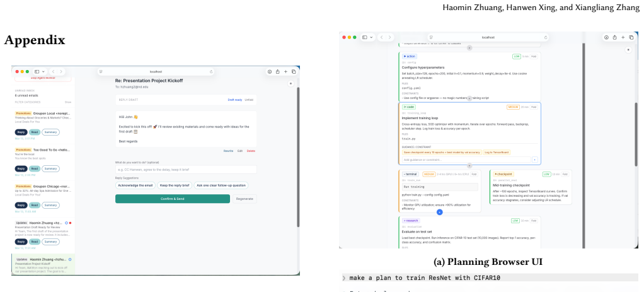Click Read on Groupon Chicago email

[x=35, y=205]
